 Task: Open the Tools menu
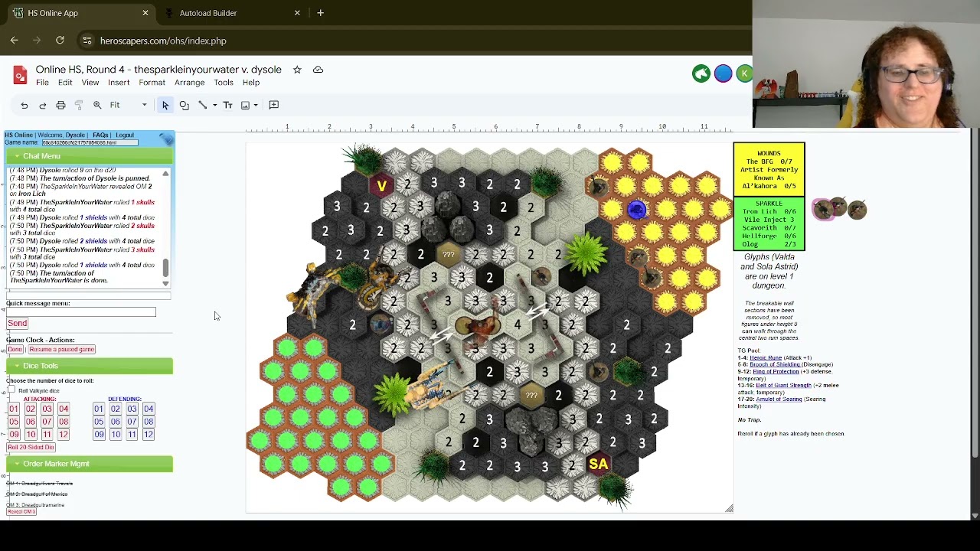click(224, 83)
